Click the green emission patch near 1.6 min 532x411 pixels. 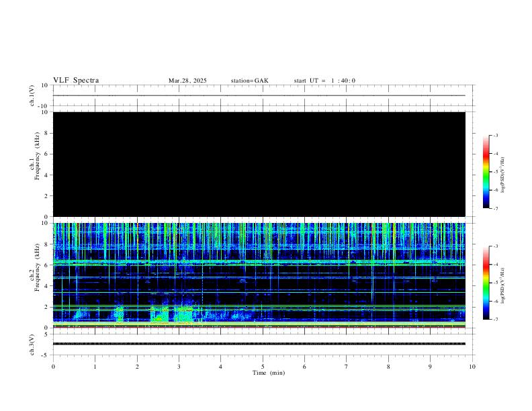(120, 314)
